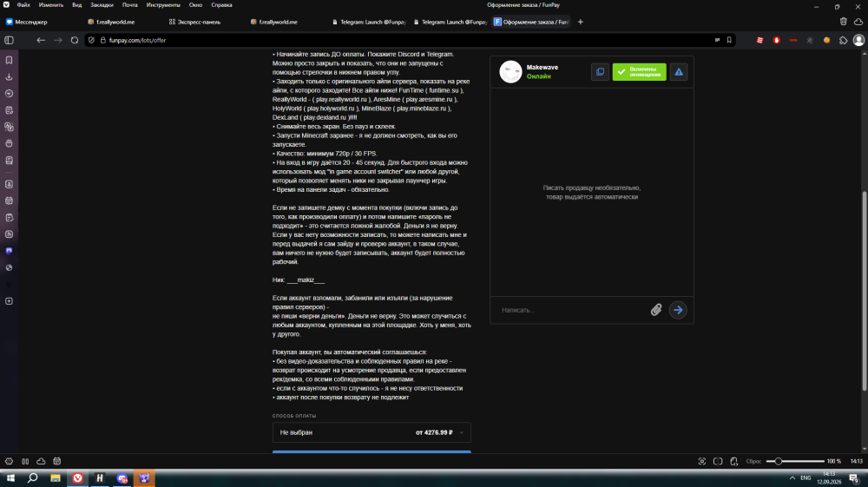868x487 pixels.
Task: Click the copy icon in chat header
Action: tap(600, 72)
